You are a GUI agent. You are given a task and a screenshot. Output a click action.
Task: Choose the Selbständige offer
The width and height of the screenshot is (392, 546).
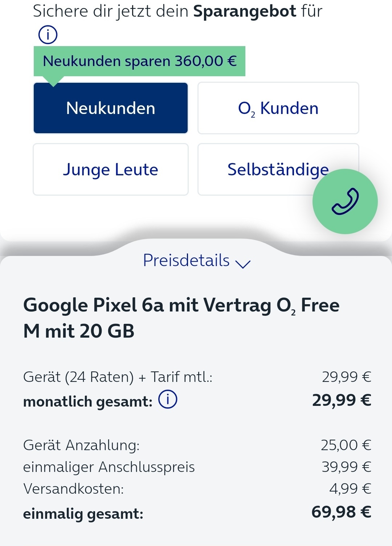coord(278,170)
